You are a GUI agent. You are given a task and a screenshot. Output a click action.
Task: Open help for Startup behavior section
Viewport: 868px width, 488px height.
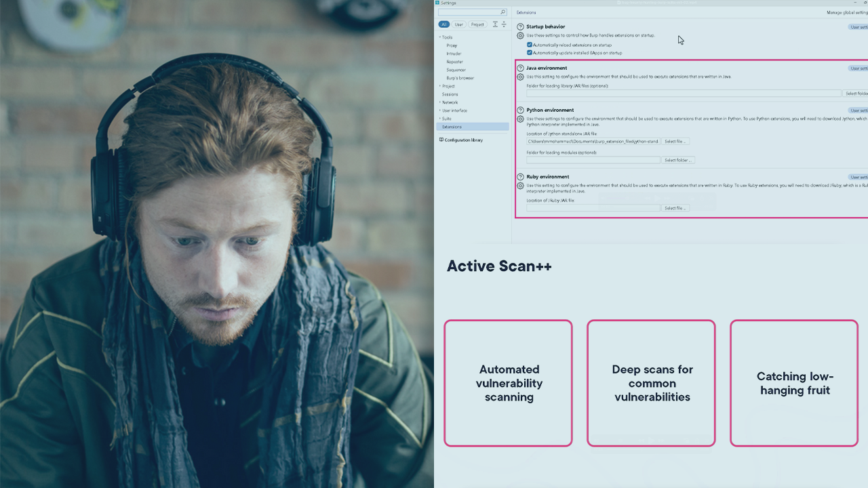[x=520, y=27]
